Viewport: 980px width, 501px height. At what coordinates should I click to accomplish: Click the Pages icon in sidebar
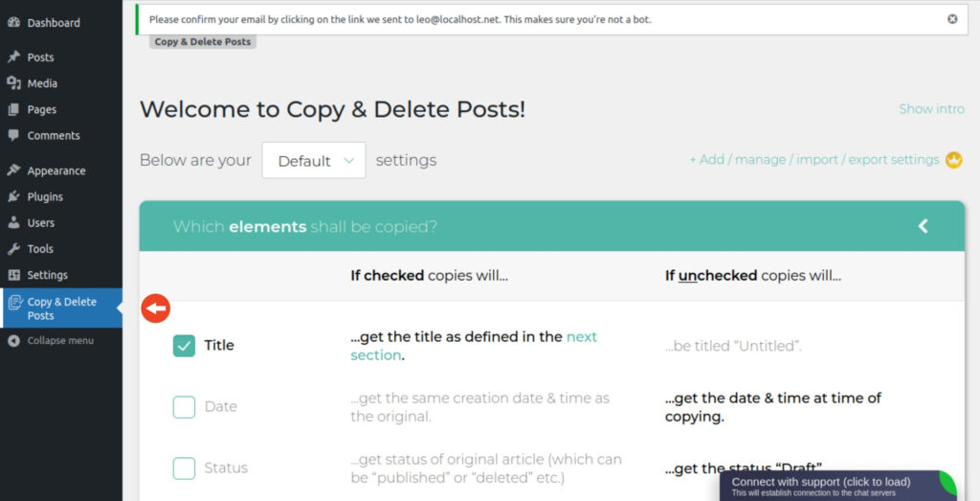pyautogui.click(x=13, y=109)
